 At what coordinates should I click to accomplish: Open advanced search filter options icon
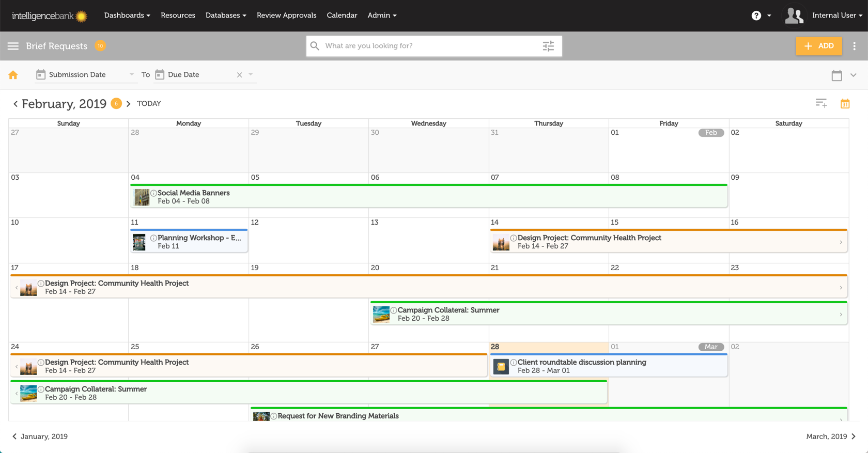click(548, 46)
